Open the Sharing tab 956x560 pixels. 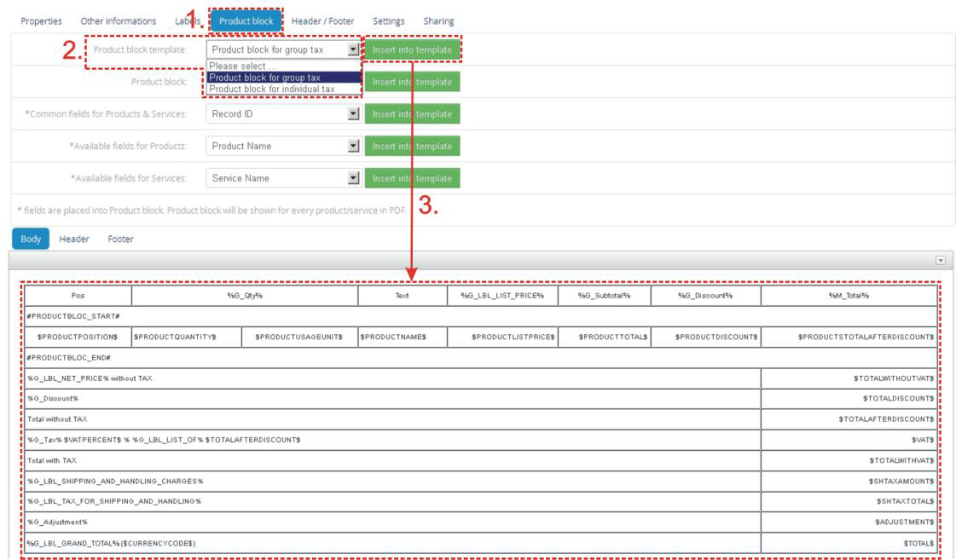pyautogui.click(x=438, y=20)
